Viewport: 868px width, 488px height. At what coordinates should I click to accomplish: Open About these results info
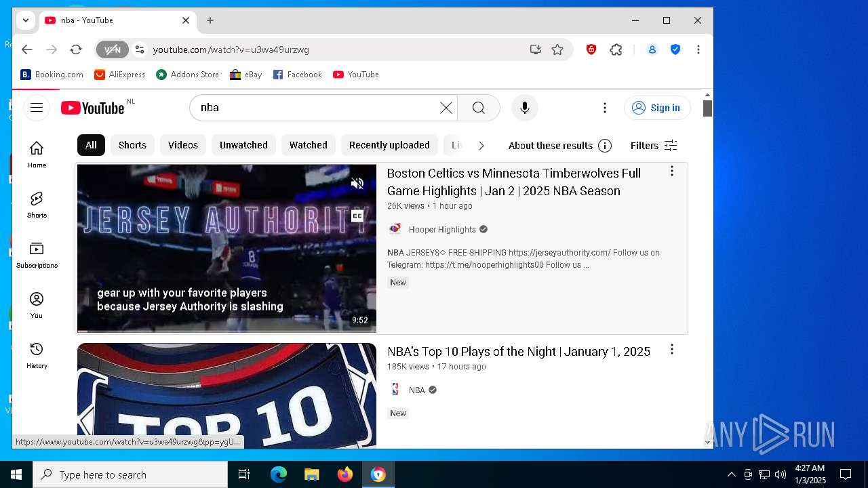(x=560, y=146)
